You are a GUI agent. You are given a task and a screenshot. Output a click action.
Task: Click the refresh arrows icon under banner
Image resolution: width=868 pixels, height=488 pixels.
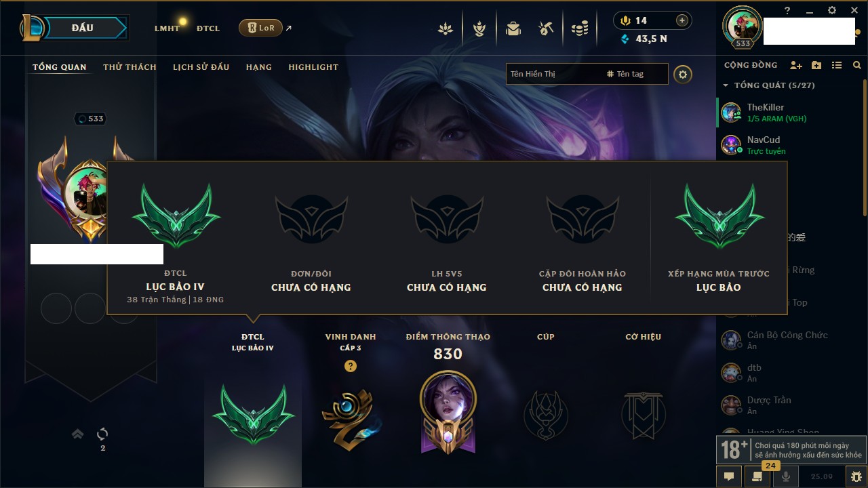[102, 434]
